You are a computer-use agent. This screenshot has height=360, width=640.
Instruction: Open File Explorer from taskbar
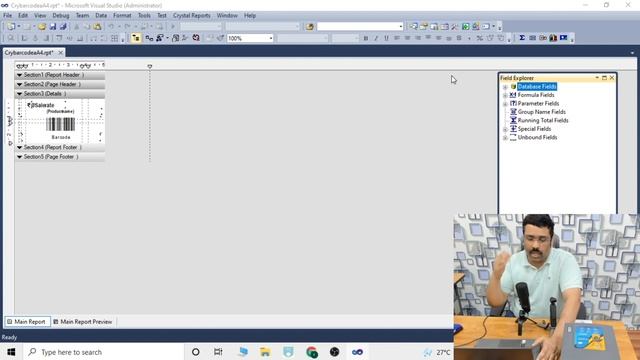pyautogui.click(x=265, y=352)
